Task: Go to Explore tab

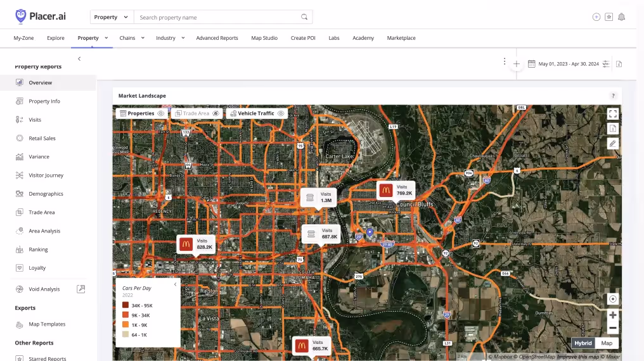Action: (x=55, y=38)
